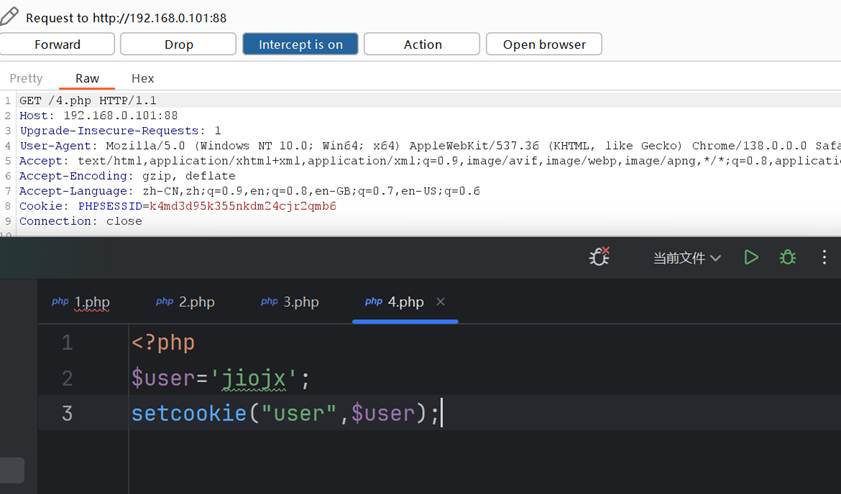841x494 pixels.
Task: Click the green Debug bug icon
Action: click(x=787, y=257)
